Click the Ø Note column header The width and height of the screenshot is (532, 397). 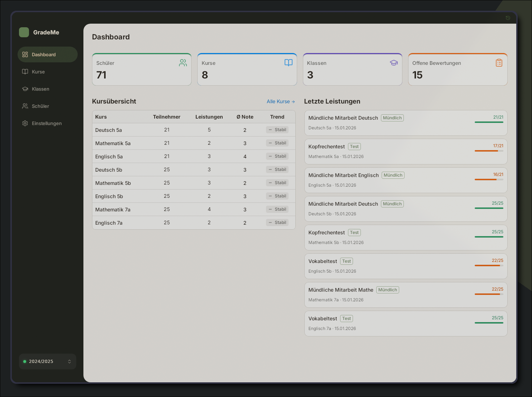click(x=245, y=117)
